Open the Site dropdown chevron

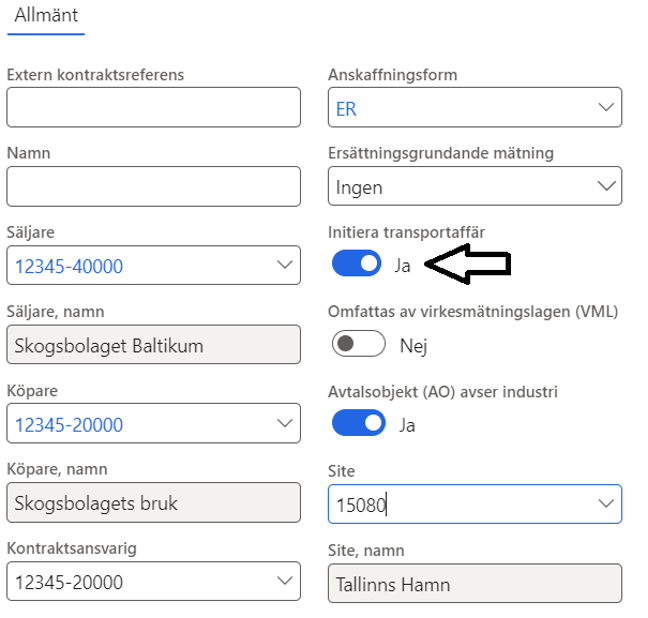pos(606,503)
